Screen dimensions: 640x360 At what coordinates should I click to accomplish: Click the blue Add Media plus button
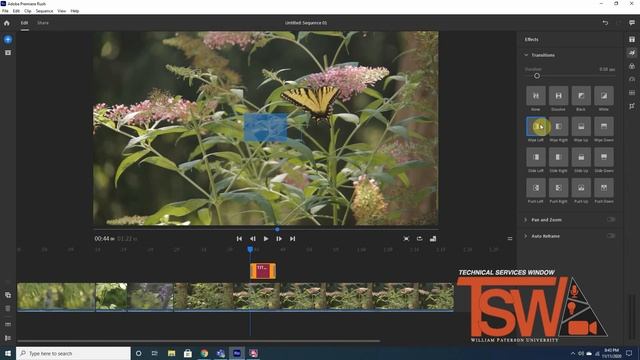[x=8, y=40]
